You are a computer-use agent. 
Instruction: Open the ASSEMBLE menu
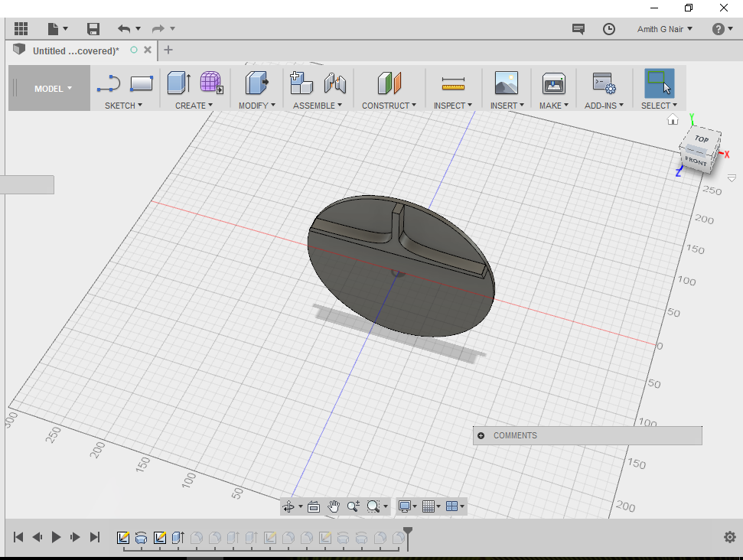pos(317,106)
